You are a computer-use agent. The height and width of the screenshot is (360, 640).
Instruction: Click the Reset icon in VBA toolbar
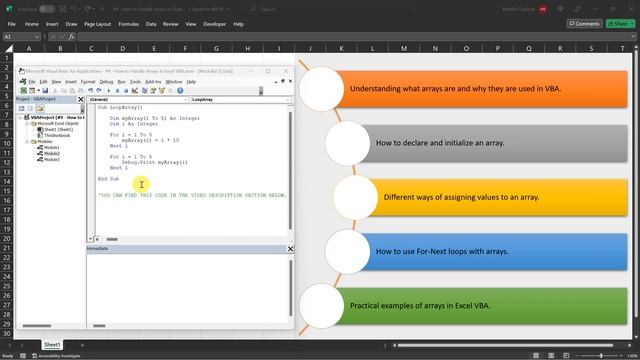[126, 91]
